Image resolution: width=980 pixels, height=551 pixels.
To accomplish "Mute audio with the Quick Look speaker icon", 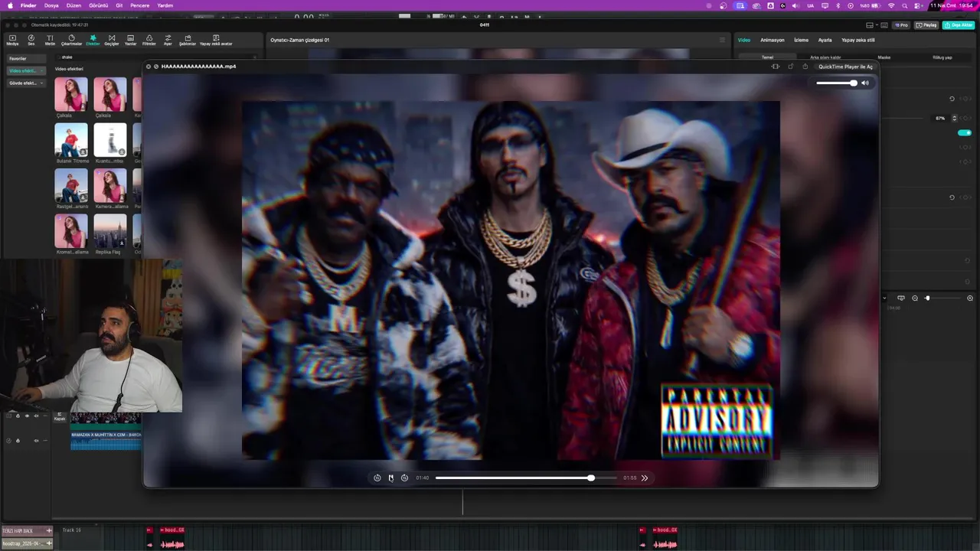I will tap(865, 83).
